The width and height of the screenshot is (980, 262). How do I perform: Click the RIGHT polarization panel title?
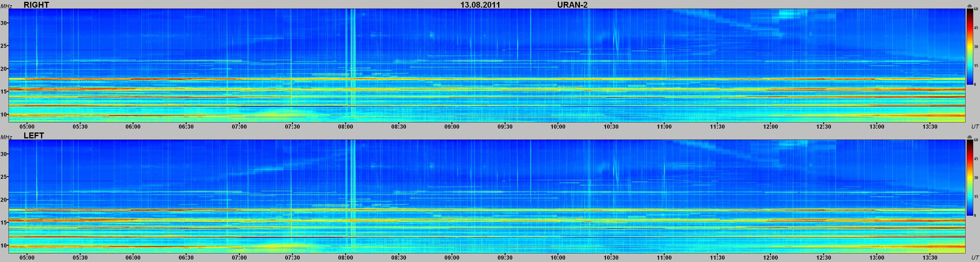coord(36,5)
